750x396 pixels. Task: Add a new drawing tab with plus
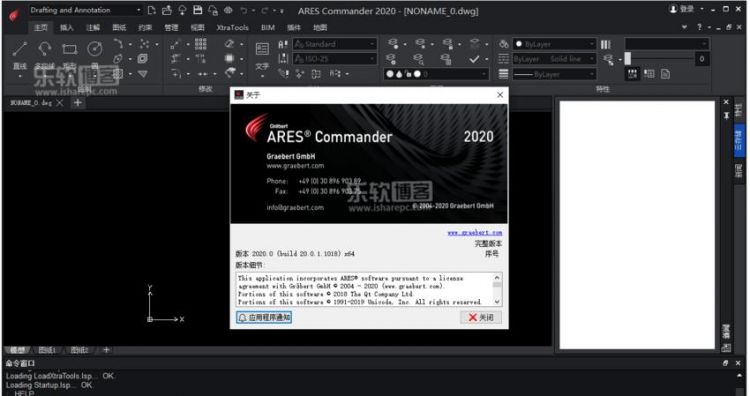[77, 102]
